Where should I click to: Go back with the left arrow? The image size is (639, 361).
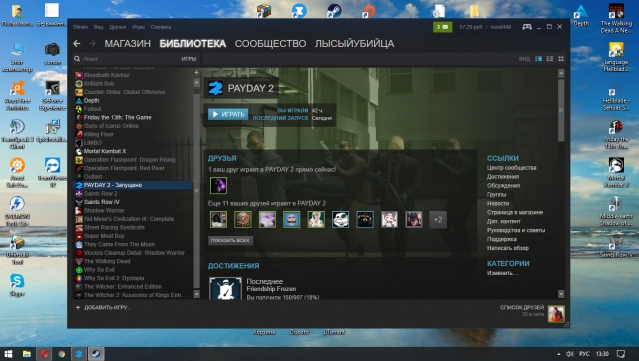point(77,44)
